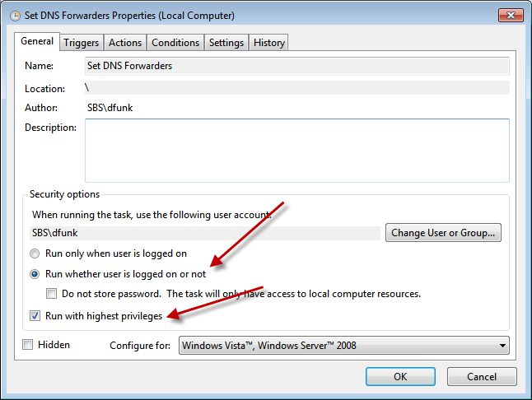The width and height of the screenshot is (532, 400).
Task: Go to the Conditions tab
Action: 175,43
